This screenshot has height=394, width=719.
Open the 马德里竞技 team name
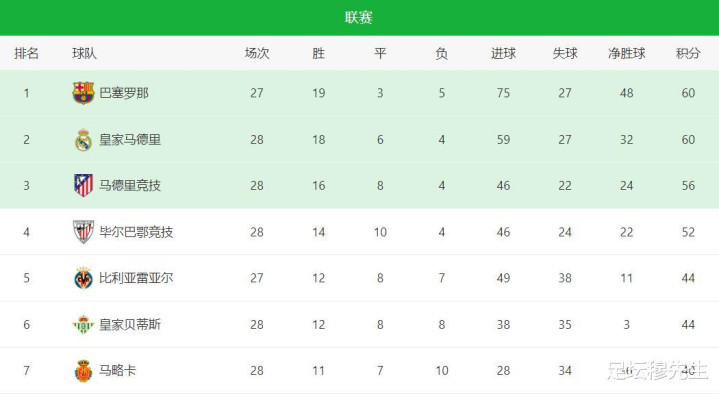click(130, 185)
